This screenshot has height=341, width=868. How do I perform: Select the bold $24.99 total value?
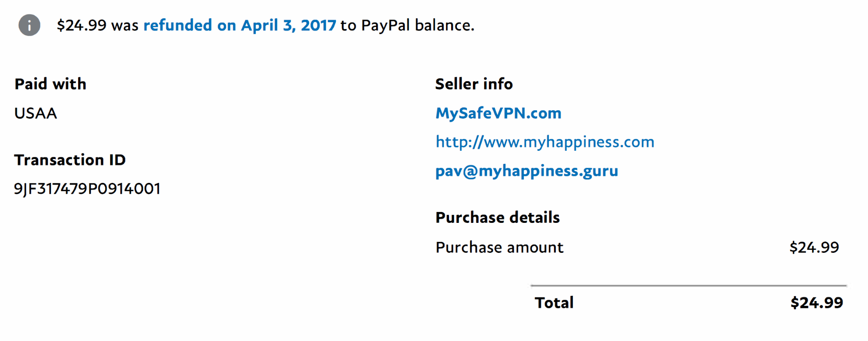pos(817,302)
